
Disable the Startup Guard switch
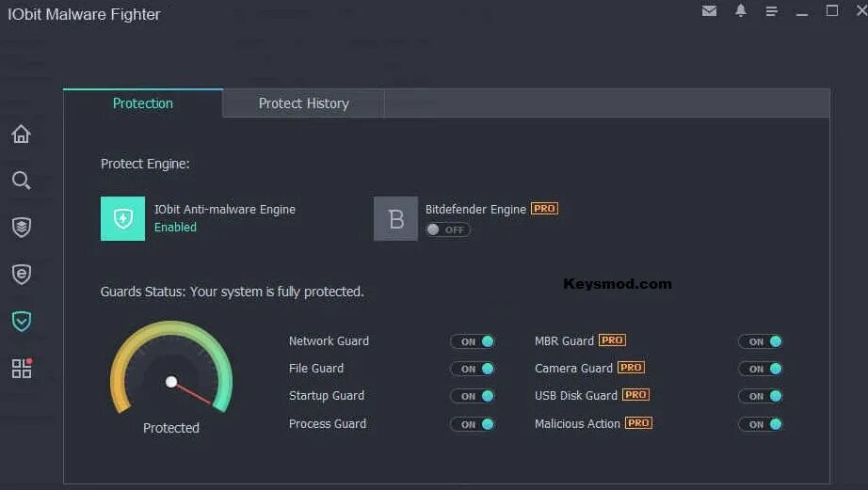[x=473, y=396]
